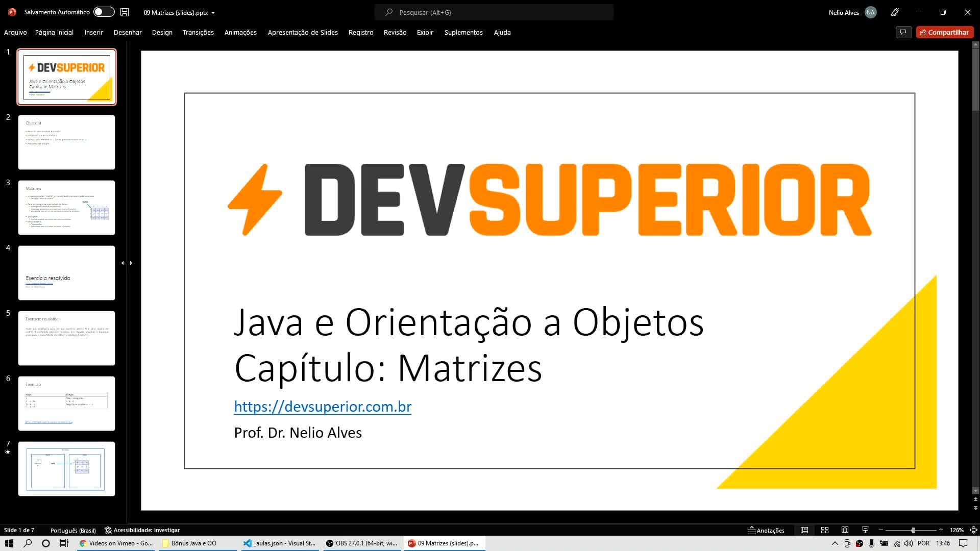Select slide 2 Checklist thumbnail
Image resolution: width=980 pixels, height=551 pixels.
point(67,142)
